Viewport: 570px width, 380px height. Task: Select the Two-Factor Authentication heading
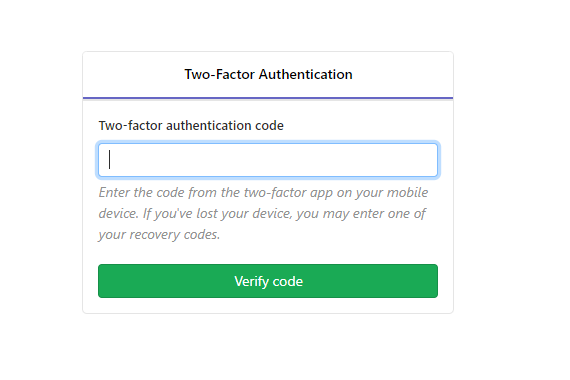pyautogui.click(x=268, y=74)
